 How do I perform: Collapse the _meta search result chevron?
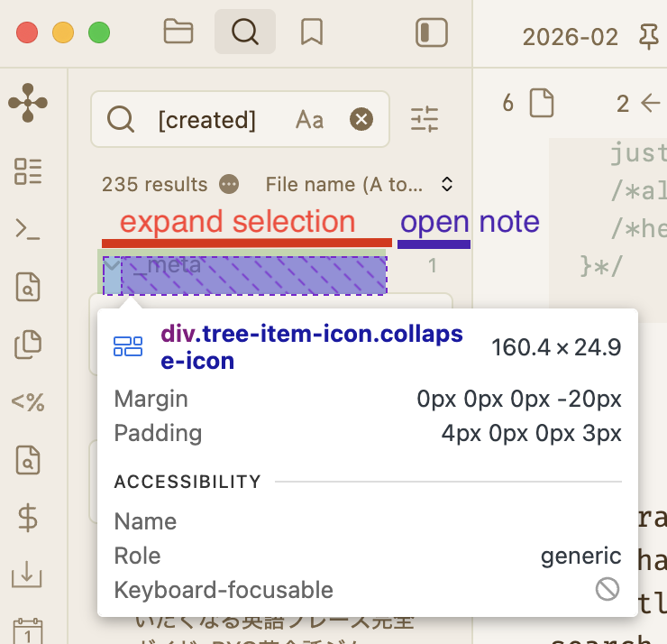[x=111, y=266]
